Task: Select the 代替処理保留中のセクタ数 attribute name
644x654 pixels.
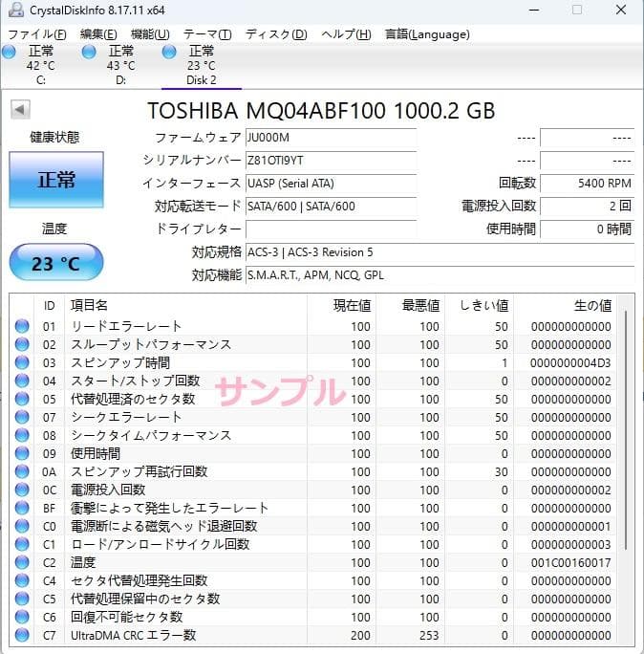Action: coord(145,599)
